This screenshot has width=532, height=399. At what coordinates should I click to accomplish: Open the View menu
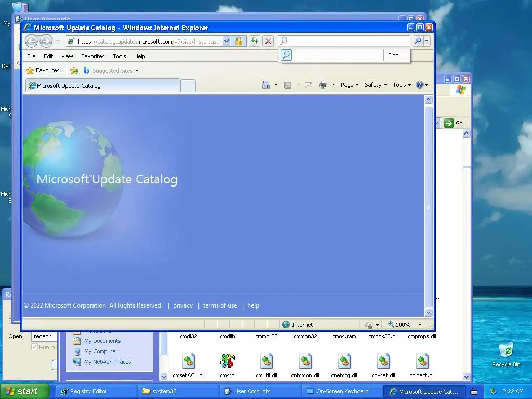coord(67,56)
